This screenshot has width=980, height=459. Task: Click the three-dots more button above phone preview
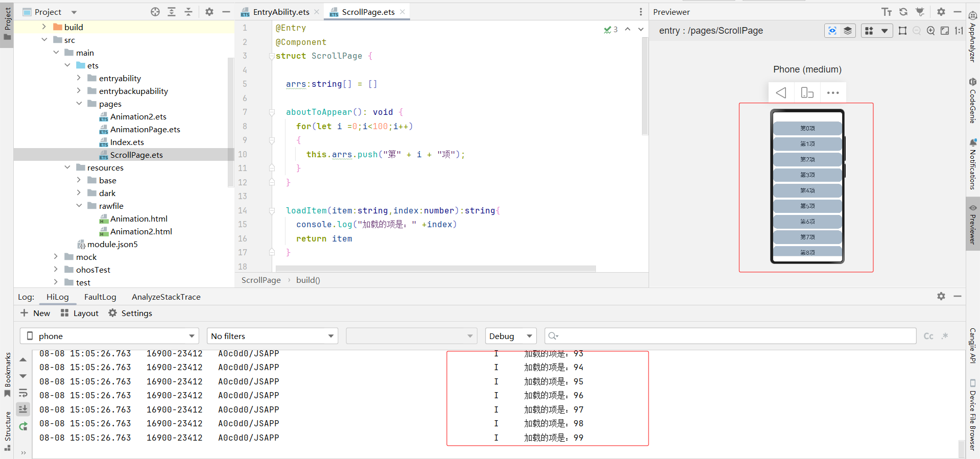(x=833, y=93)
